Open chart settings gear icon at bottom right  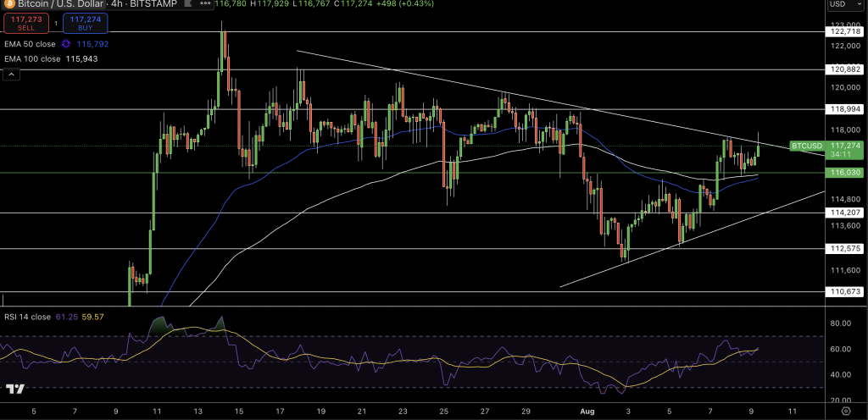click(x=846, y=411)
